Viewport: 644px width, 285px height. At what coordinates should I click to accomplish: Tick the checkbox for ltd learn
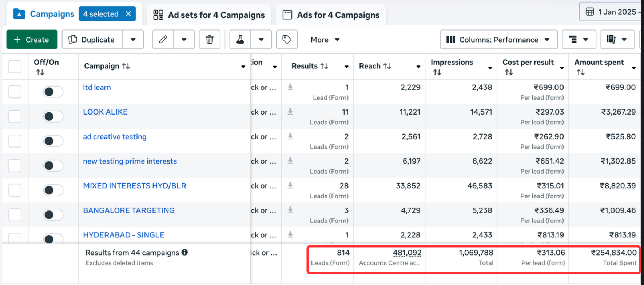tap(15, 92)
